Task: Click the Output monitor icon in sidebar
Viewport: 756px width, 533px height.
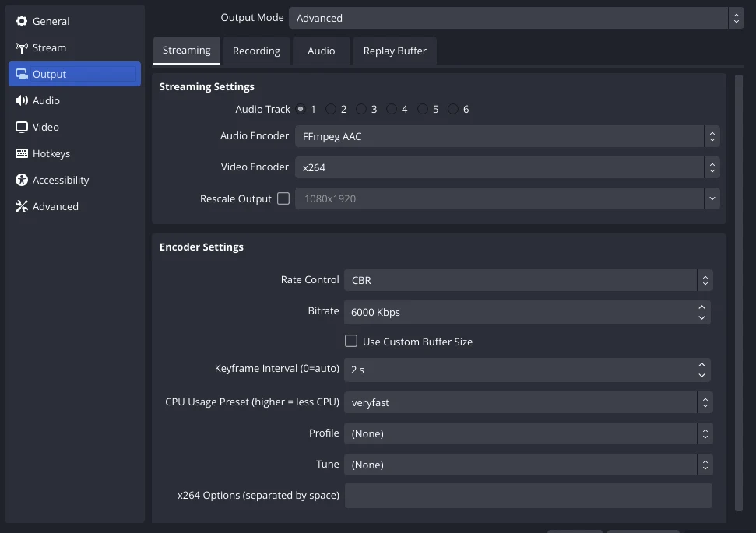Action: pos(22,74)
